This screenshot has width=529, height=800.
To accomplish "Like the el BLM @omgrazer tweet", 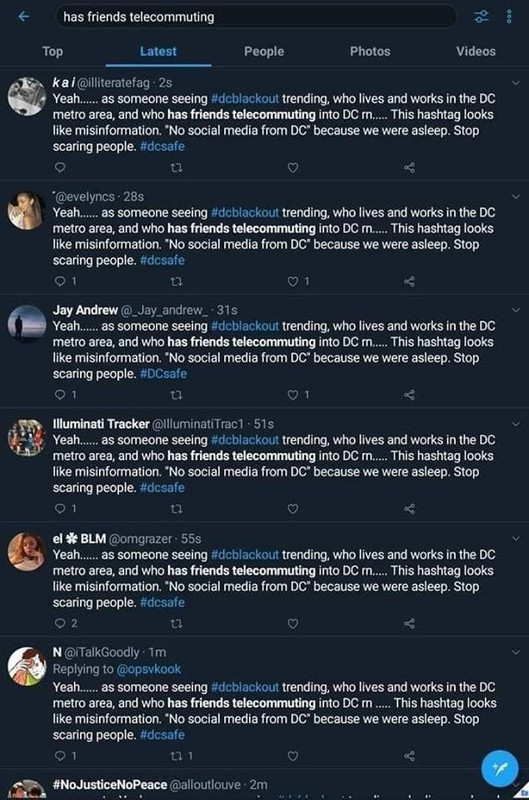I will point(293,623).
